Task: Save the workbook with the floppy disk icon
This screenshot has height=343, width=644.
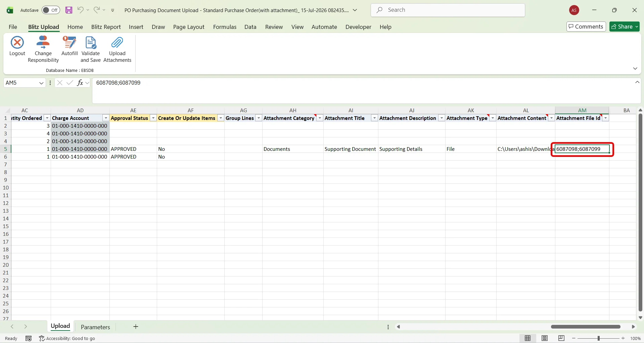Action: click(x=69, y=10)
